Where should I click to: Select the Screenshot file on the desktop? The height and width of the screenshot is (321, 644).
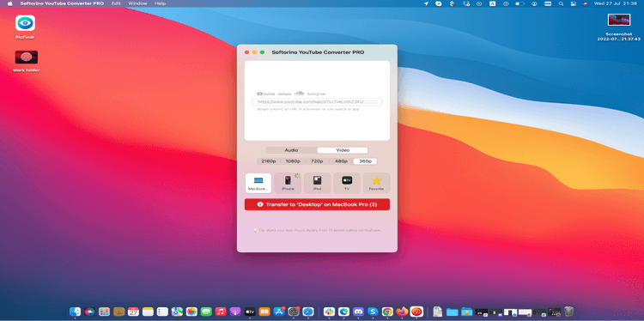(619, 27)
